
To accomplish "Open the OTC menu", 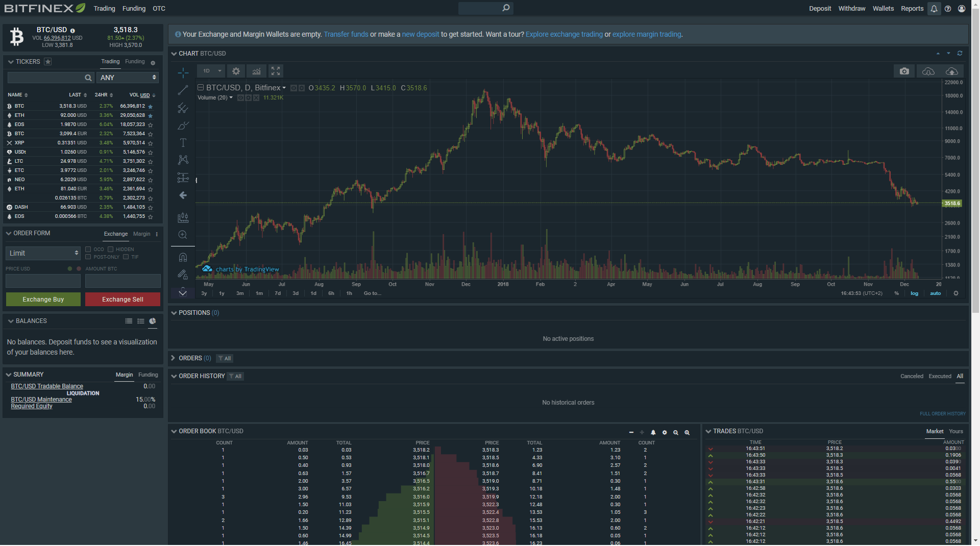I will click(159, 9).
